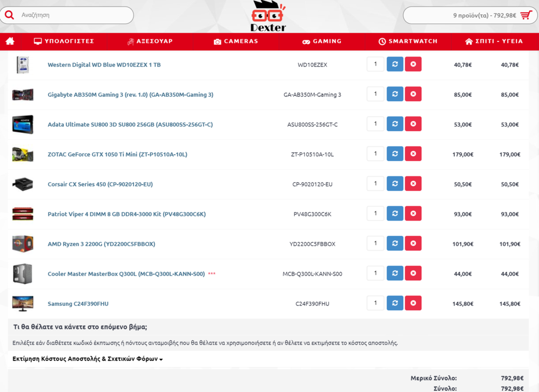Open the ΣΠΙΤΙ - ΥΓΕΙΑ menu
539x392 pixels.
click(x=494, y=41)
